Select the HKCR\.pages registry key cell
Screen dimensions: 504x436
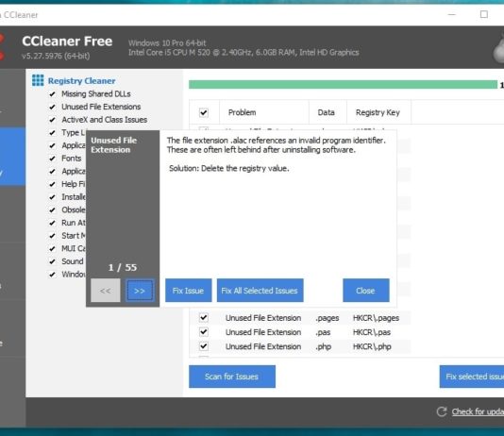376,318
